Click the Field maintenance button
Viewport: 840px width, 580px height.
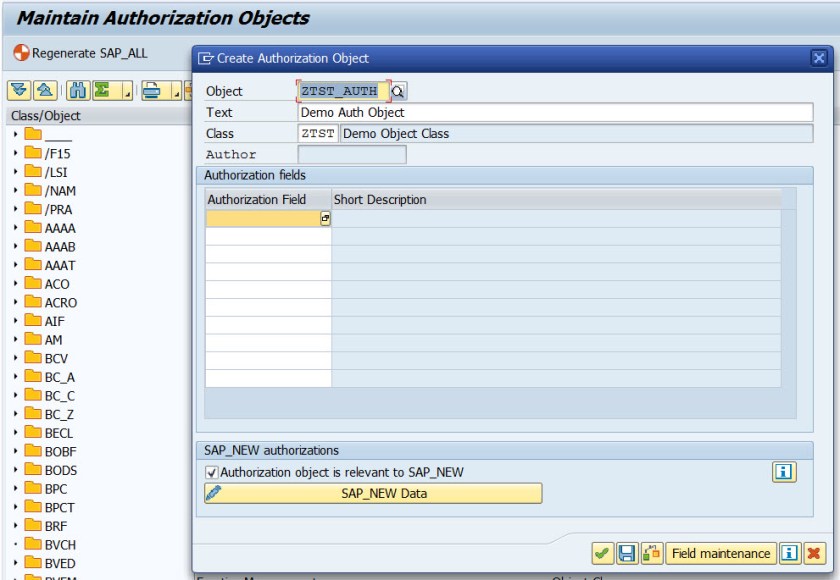point(721,553)
